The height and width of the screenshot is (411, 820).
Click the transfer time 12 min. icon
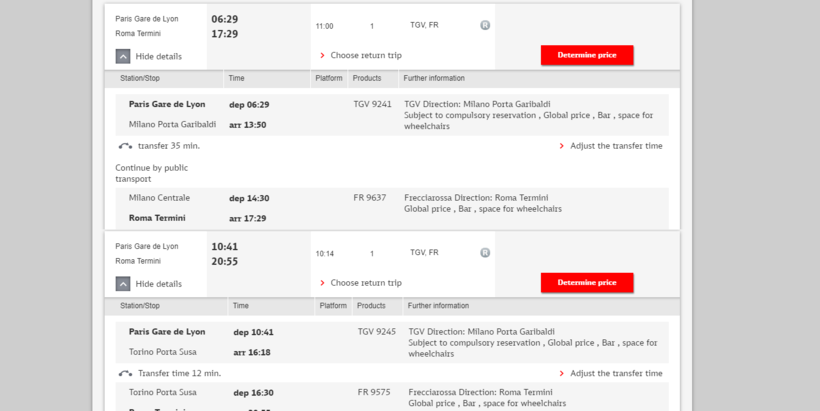coord(125,374)
